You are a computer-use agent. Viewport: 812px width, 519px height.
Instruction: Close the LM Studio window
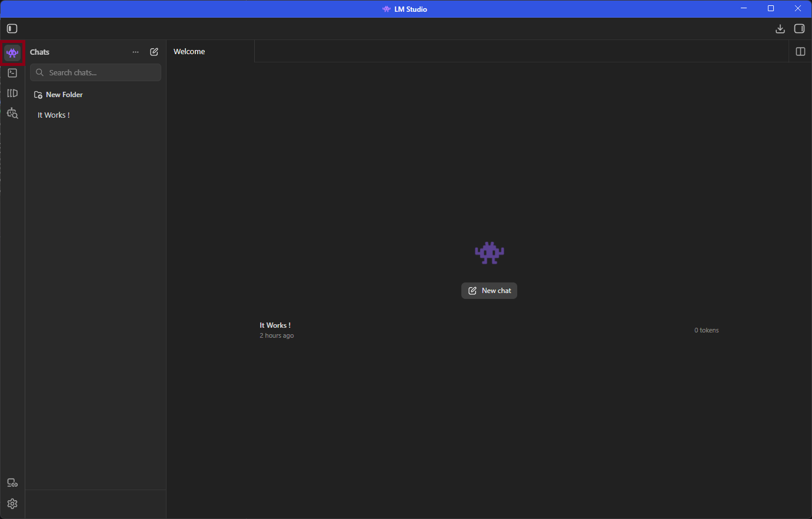coord(798,9)
